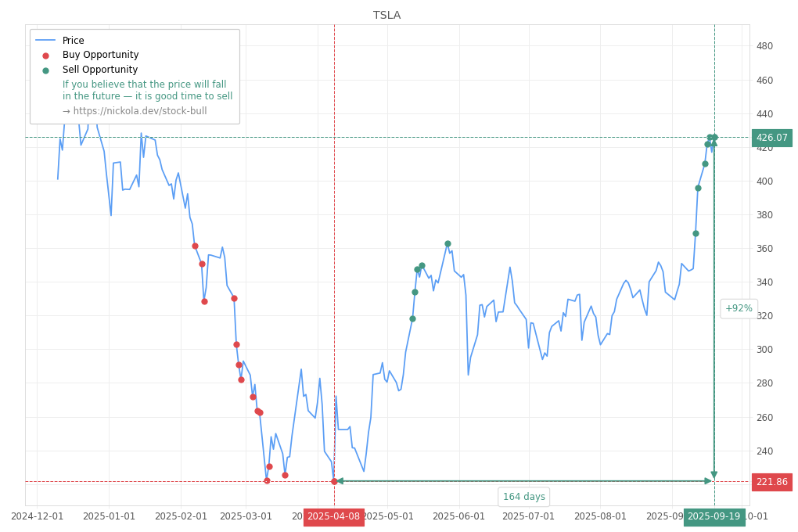Select the red 2025-04-08 date label
The image size is (798, 532).
333,516
